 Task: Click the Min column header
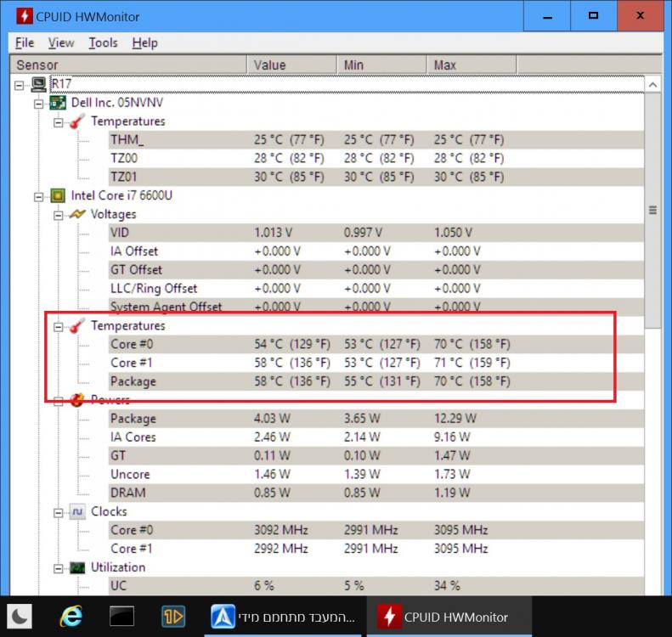[381, 65]
